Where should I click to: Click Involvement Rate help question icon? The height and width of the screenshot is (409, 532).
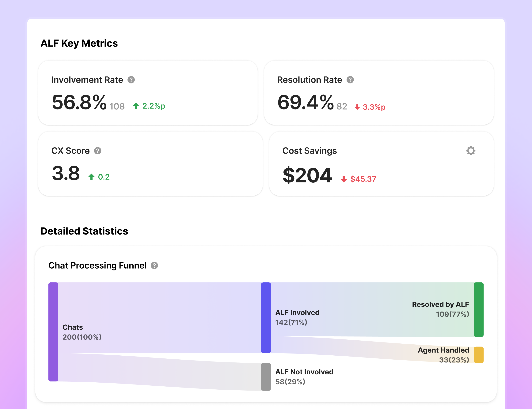click(131, 80)
